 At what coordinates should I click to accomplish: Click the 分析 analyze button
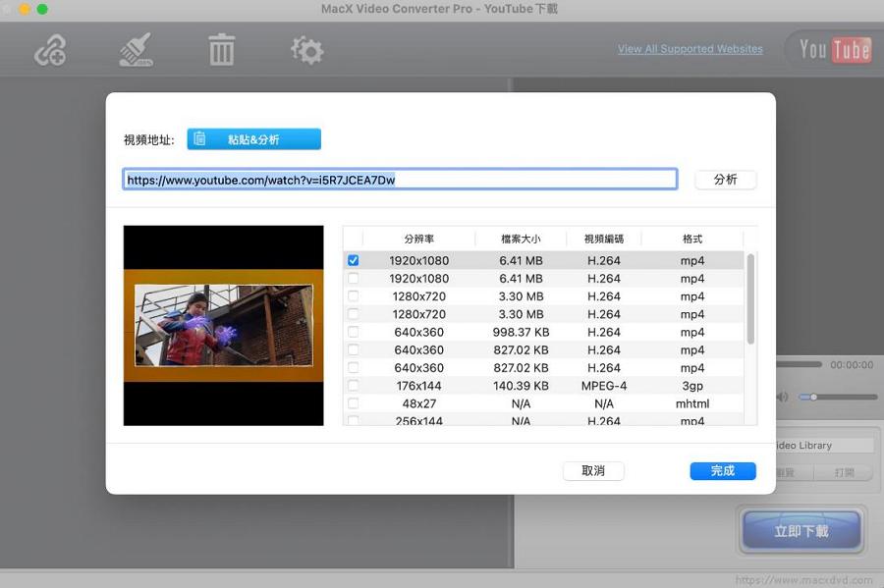[x=726, y=180]
